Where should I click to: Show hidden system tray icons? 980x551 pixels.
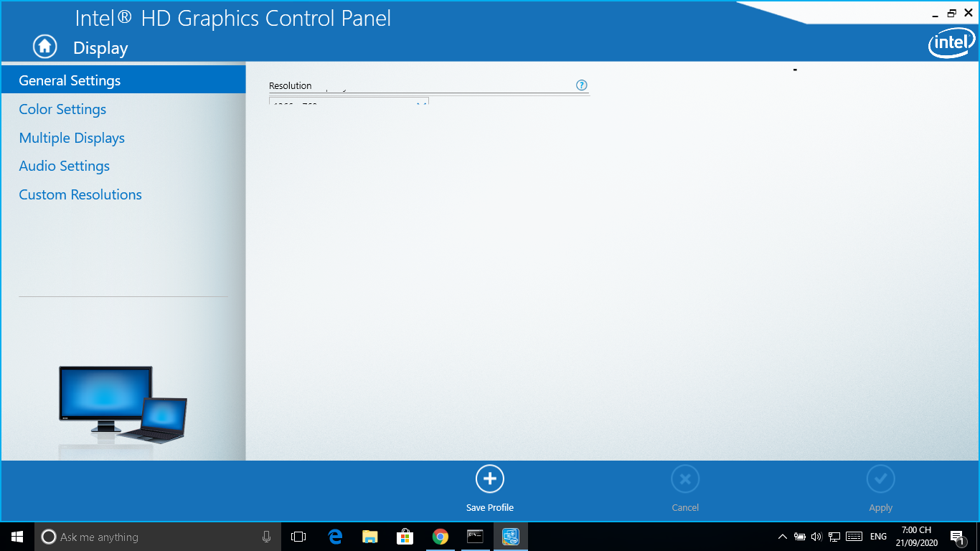pyautogui.click(x=782, y=537)
